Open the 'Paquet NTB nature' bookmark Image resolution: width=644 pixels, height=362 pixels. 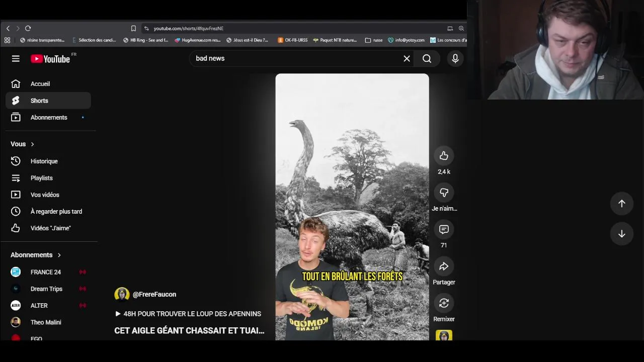tap(335, 40)
